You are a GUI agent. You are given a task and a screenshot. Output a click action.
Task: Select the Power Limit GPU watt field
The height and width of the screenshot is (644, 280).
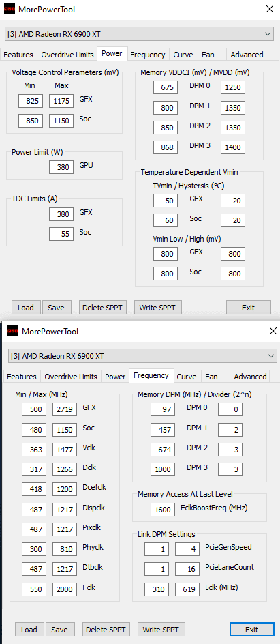click(x=61, y=167)
